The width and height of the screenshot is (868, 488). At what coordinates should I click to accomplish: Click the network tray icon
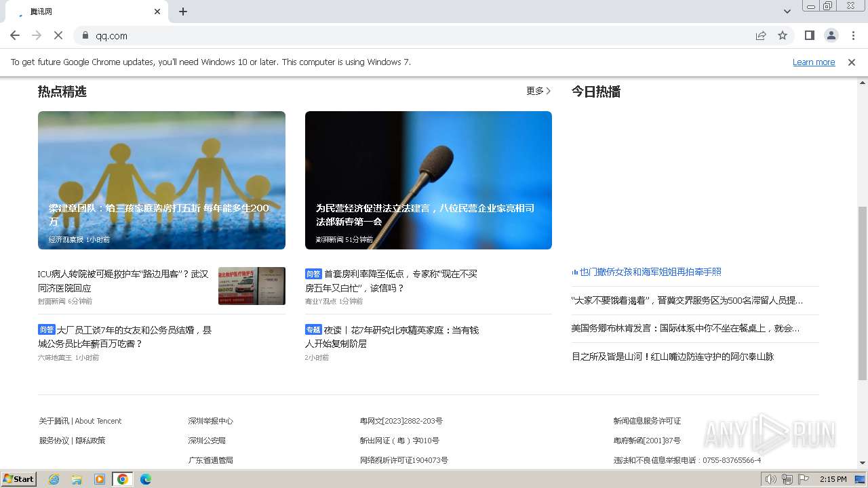pyautogui.click(x=787, y=479)
